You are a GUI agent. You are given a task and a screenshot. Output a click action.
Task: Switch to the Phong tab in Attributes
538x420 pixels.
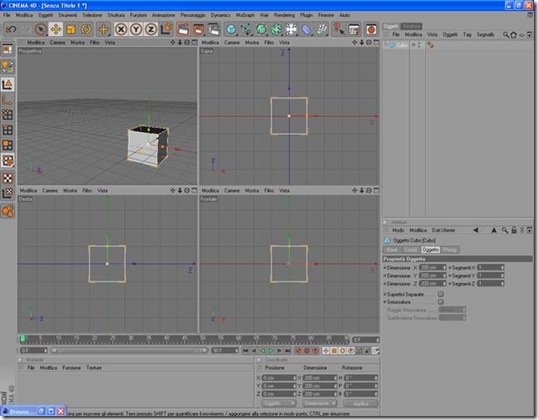point(450,250)
